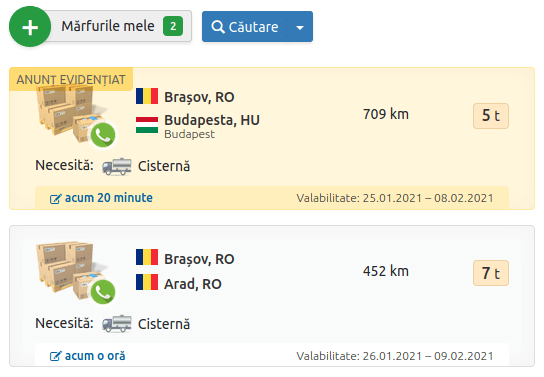Viewport: 544px width, 377px height.
Task: Click Romania flag next to Arad, RO
Action: pos(147,282)
